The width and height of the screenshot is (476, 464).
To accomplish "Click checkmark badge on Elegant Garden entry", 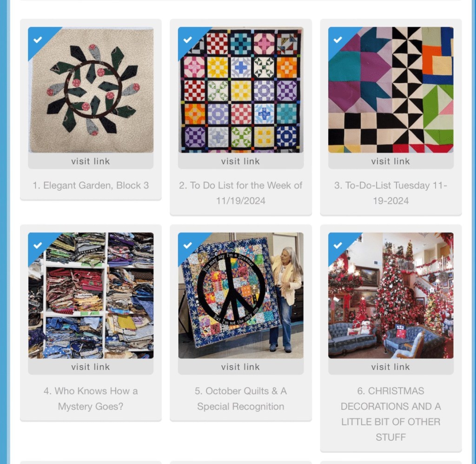I will pyautogui.click(x=38, y=40).
